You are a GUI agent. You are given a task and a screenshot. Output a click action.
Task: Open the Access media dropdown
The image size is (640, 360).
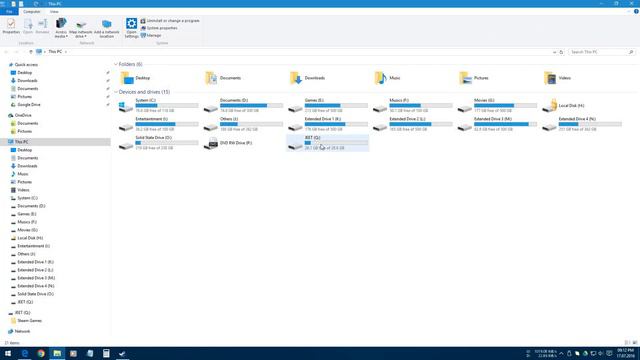[61, 29]
